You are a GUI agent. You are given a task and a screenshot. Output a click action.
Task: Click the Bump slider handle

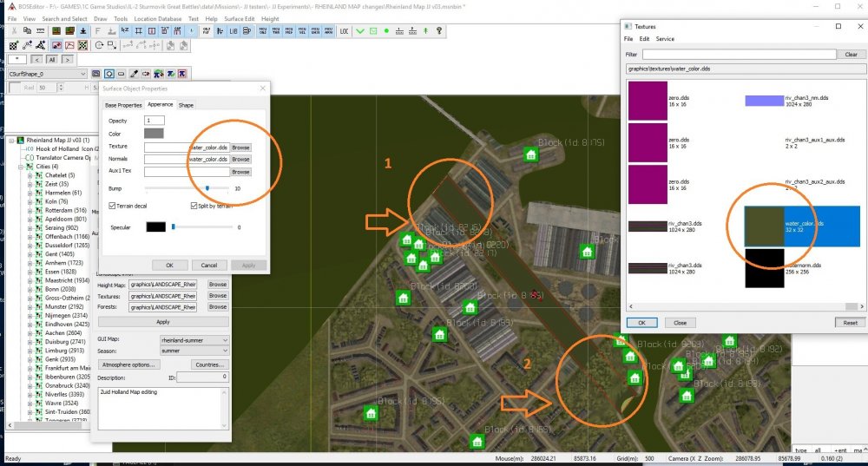click(x=207, y=187)
